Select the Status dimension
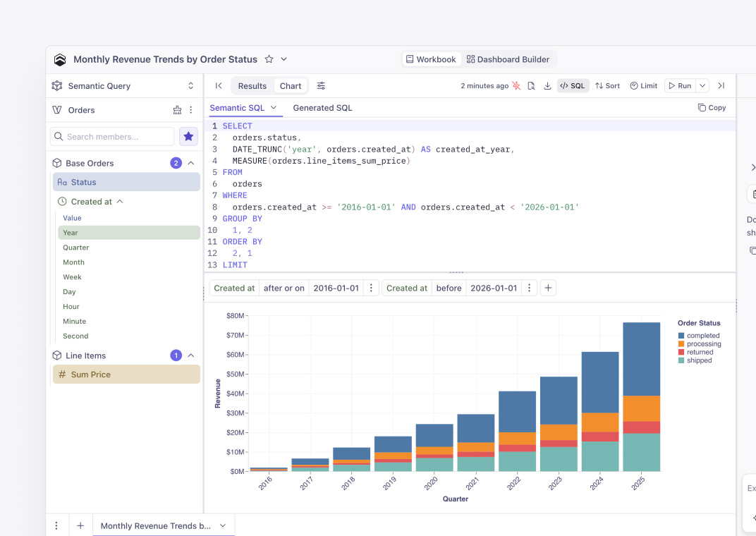The width and height of the screenshot is (756, 536). pos(126,182)
